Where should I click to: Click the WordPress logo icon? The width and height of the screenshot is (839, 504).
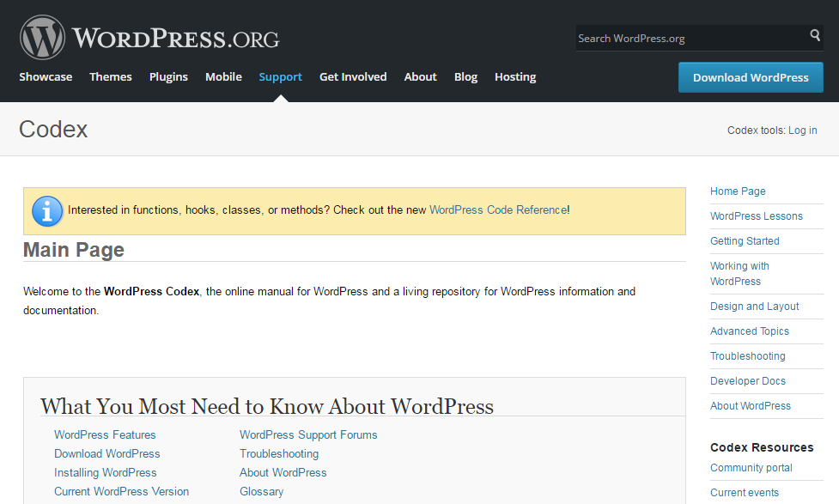pos(42,38)
